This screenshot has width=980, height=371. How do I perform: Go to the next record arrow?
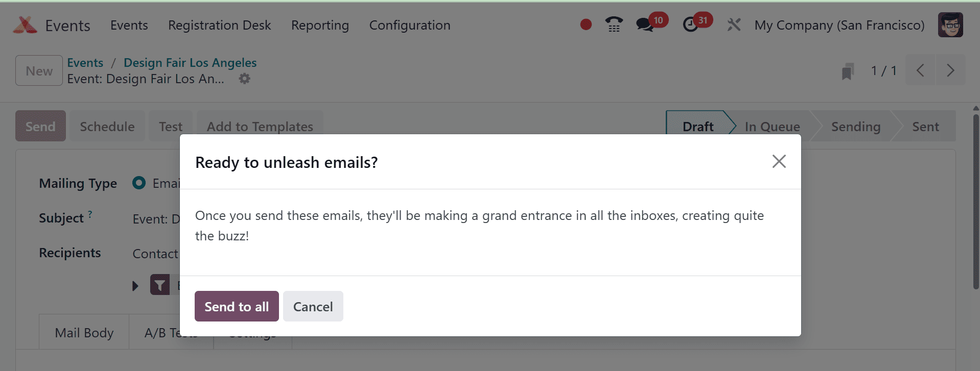[x=950, y=70]
